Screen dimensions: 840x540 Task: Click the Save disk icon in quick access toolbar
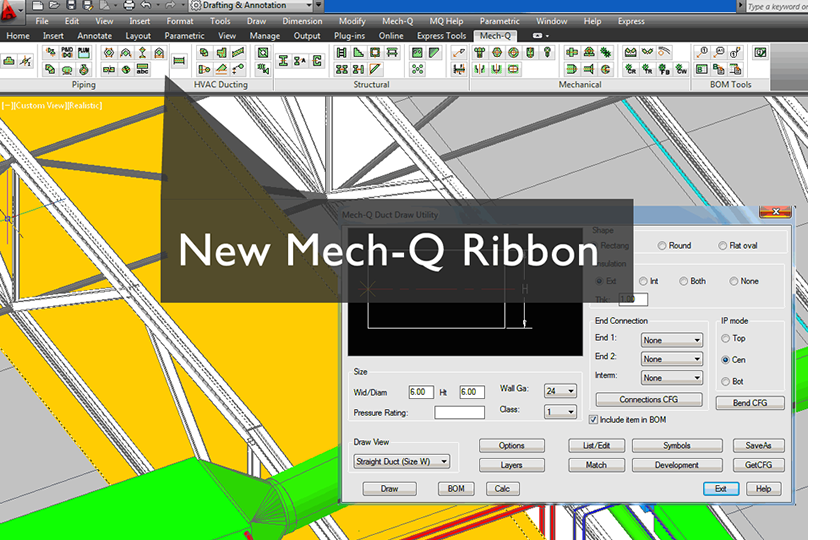[x=71, y=5]
